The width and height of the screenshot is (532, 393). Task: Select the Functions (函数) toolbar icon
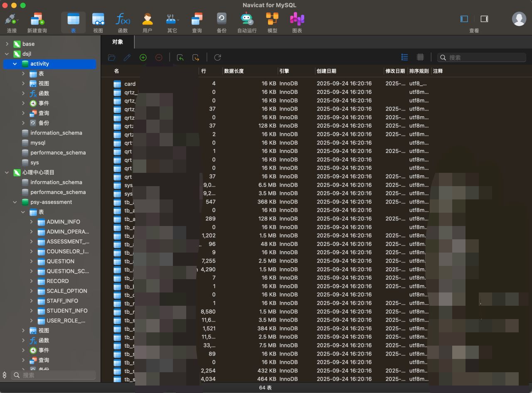[x=123, y=20]
